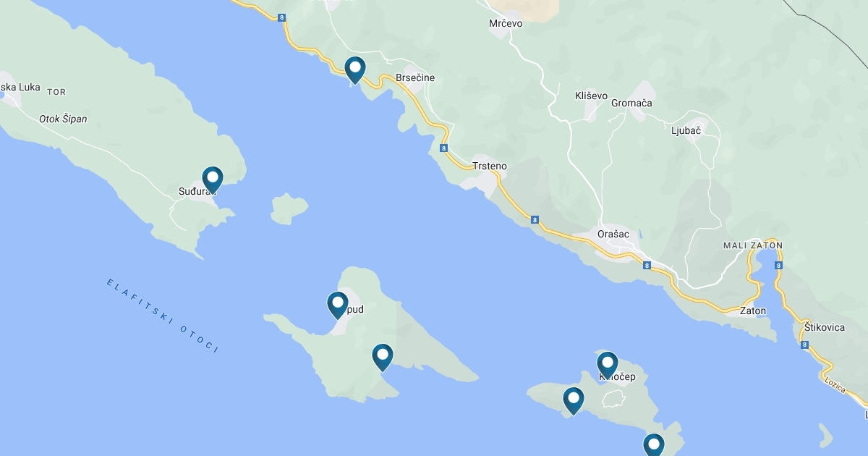
Task: Click the pin on Lopud's southern bay
Action: tap(382, 358)
